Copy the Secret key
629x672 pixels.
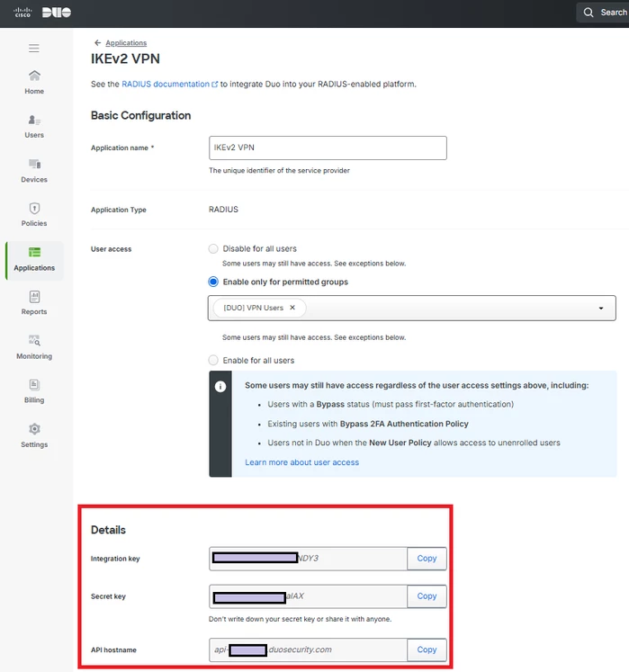click(427, 596)
